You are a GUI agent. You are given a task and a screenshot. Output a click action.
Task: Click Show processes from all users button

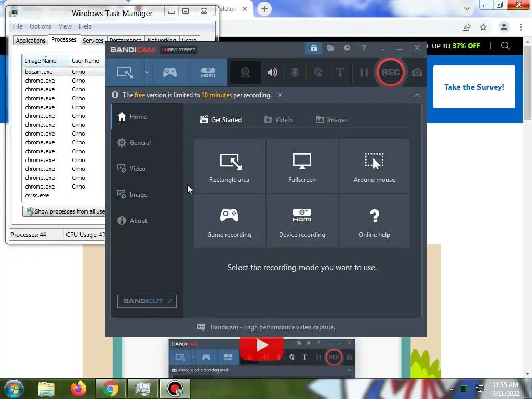point(64,211)
